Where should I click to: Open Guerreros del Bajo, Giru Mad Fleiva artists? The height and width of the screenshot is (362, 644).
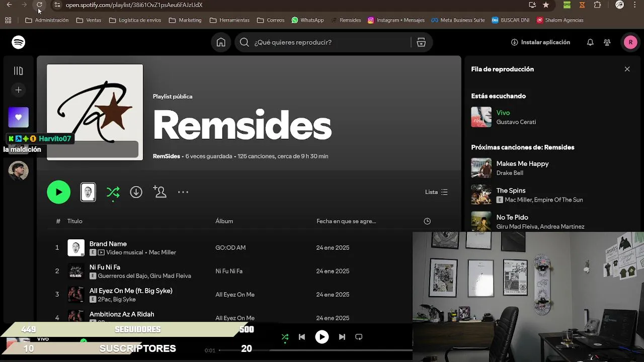tap(144, 276)
